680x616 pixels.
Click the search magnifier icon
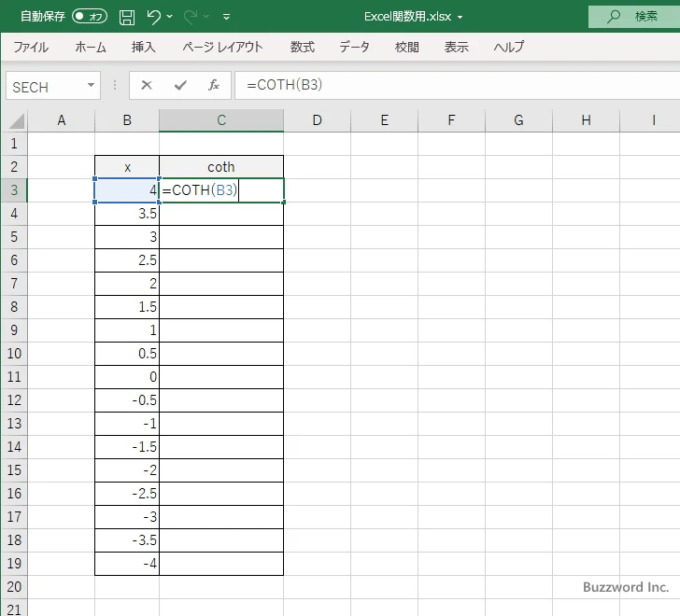(x=613, y=17)
